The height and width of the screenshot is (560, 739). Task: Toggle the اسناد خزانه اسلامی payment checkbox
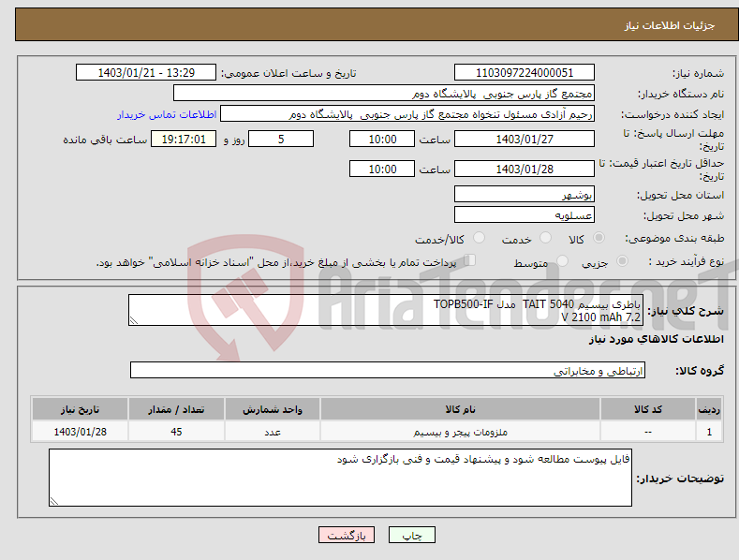tap(470, 260)
